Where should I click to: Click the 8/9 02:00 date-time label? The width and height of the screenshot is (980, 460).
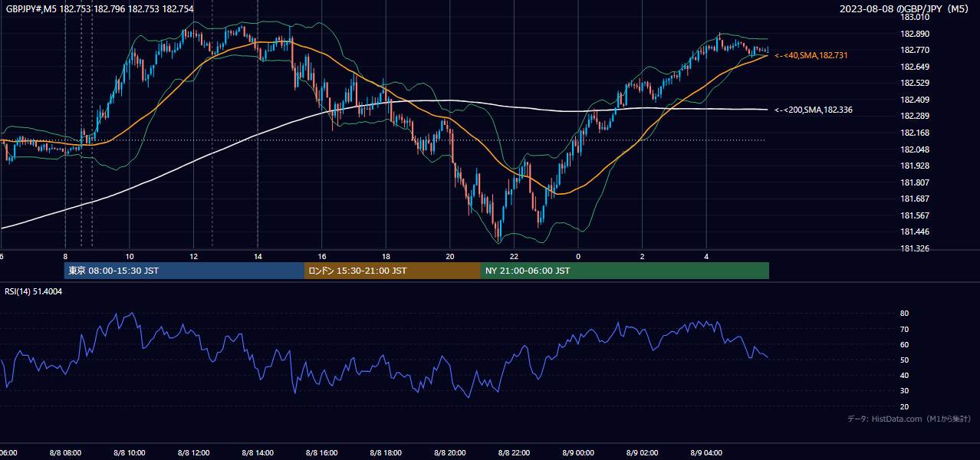pyautogui.click(x=643, y=453)
